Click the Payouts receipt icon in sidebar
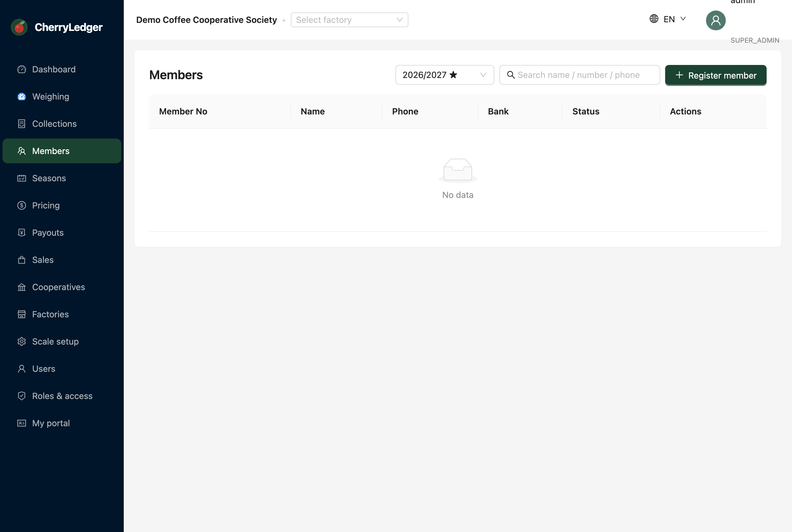This screenshot has width=792, height=532. 22,232
